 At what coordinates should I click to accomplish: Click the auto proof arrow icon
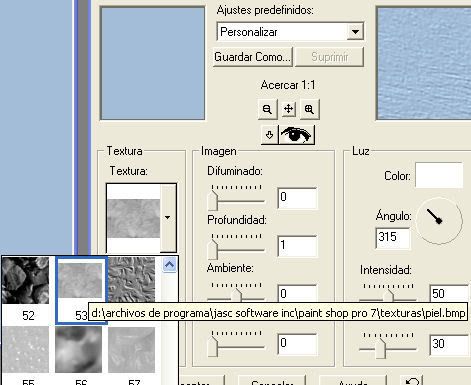pyautogui.click(x=269, y=135)
